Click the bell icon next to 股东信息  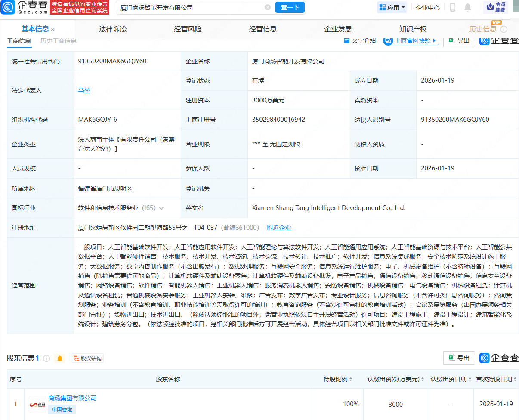coord(60,358)
